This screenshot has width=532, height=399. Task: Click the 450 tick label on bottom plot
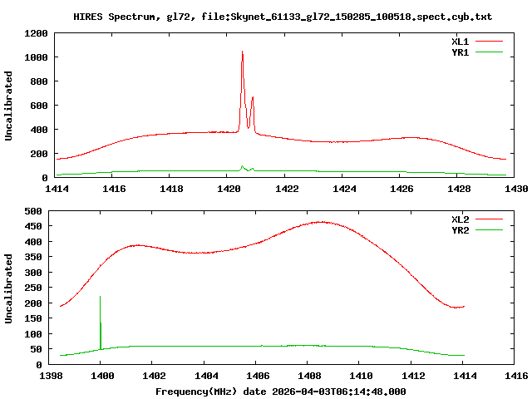pyautogui.click(x=33, y=226)
